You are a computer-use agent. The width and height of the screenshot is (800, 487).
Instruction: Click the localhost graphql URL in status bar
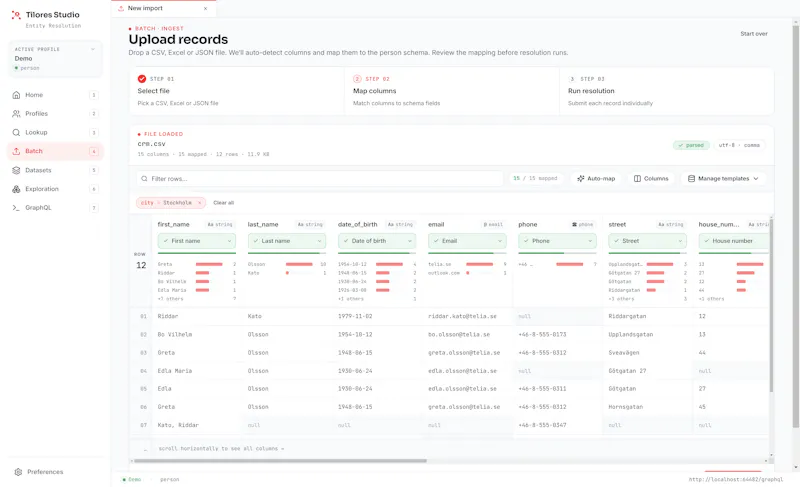(735, 479)
